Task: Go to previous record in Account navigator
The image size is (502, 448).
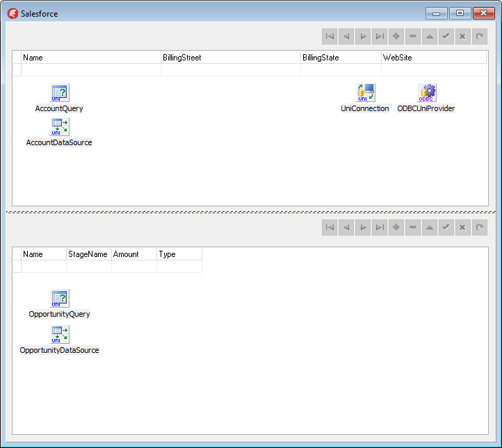Action: click(x=346, y=36)
